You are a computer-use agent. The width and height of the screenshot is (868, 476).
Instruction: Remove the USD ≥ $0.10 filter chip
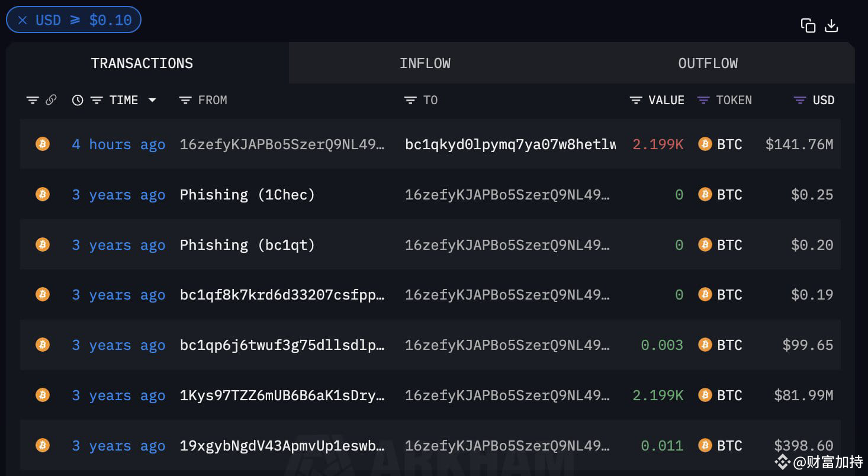[22, 20]
